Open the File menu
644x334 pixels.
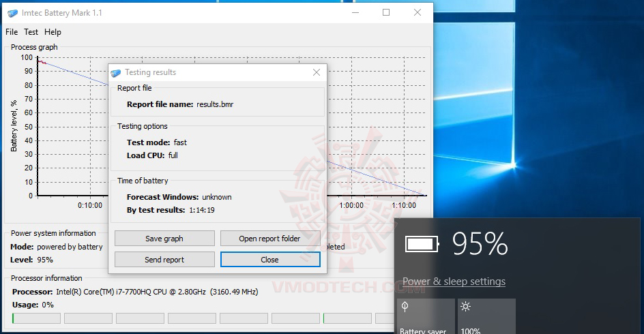(x=12, y=32)
